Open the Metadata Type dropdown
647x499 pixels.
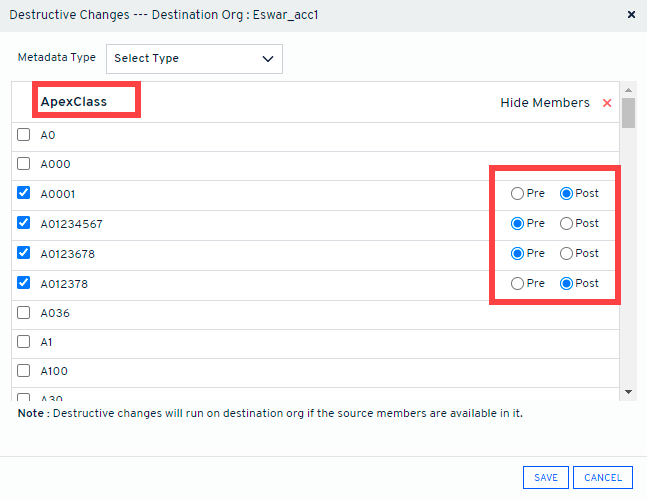point(194,59)
